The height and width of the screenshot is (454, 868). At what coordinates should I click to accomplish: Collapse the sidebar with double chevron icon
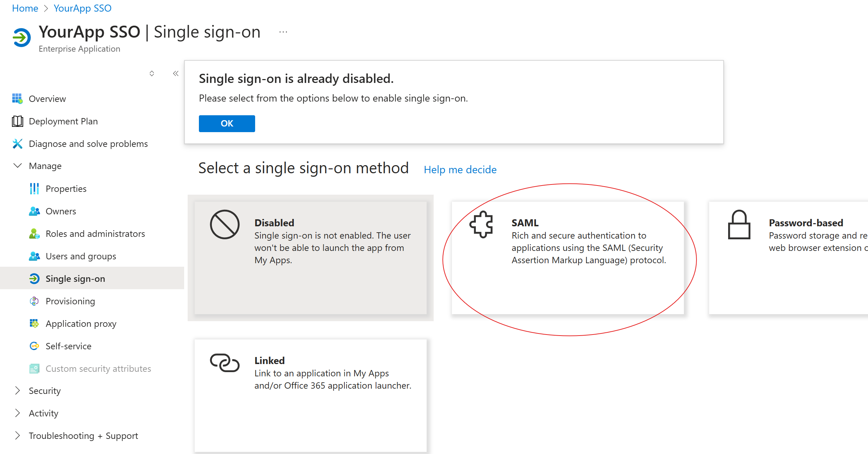(176, 73)
